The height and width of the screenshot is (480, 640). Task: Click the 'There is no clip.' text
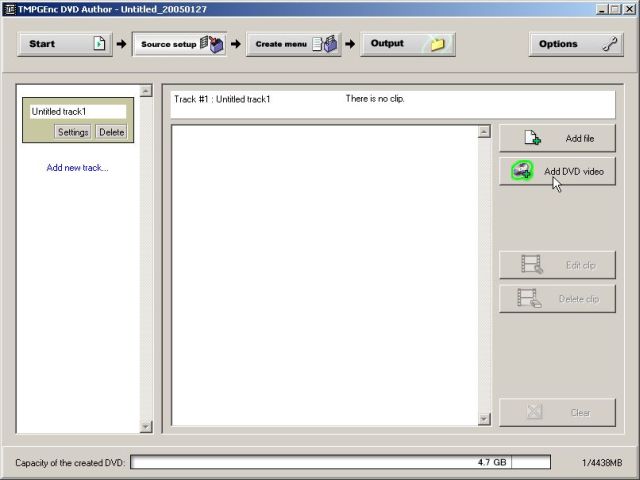coord(375,99)
